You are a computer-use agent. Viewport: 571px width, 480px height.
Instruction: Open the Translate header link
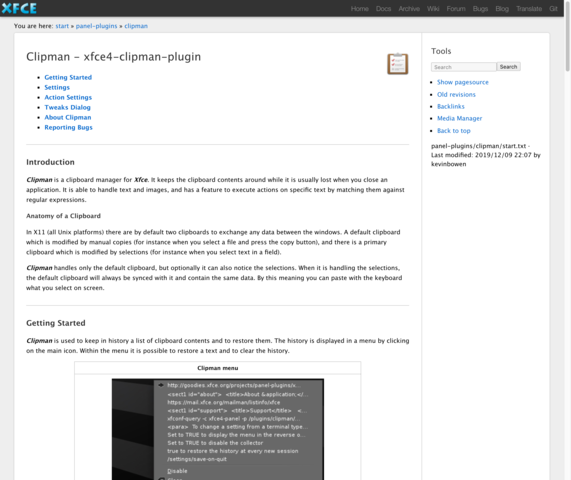(x=529, y=9)
